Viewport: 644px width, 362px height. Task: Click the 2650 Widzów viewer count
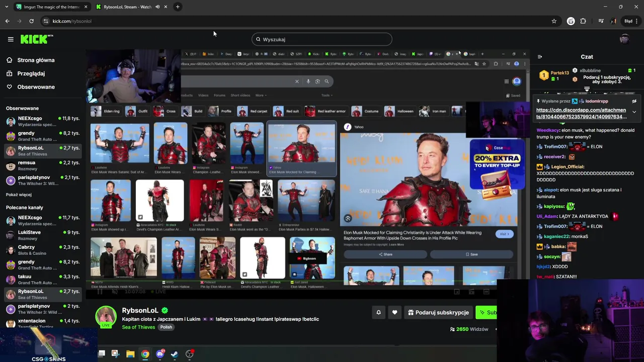[469, 329]
